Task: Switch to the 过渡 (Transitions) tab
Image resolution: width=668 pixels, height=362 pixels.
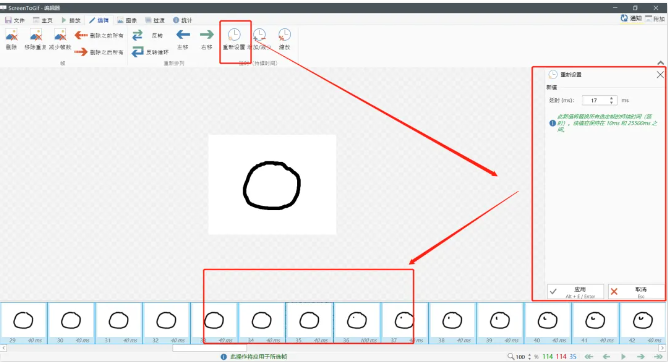Action: [155, 20]
